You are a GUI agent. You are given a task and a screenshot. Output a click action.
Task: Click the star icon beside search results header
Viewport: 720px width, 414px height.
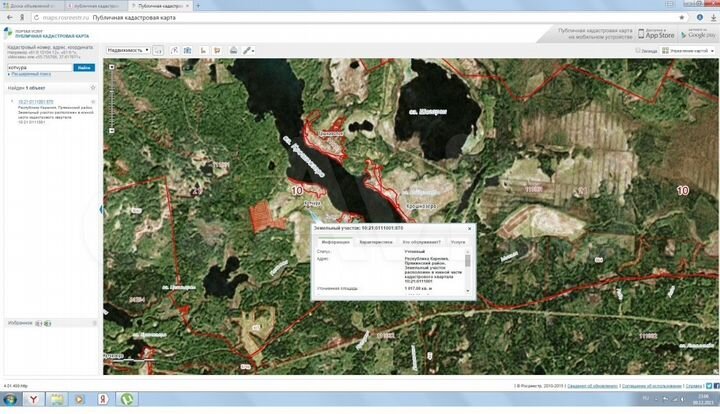(93, 87)
